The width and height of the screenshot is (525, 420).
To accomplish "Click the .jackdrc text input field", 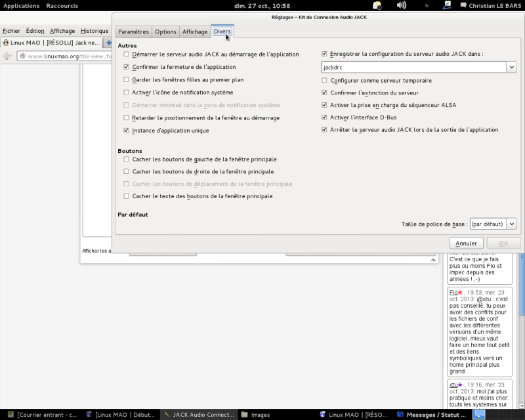I will tap(414, 68).
